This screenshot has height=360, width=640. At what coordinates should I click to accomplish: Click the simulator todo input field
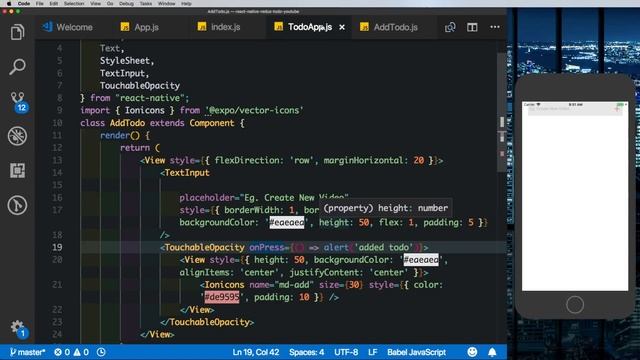tap(569, 109)
